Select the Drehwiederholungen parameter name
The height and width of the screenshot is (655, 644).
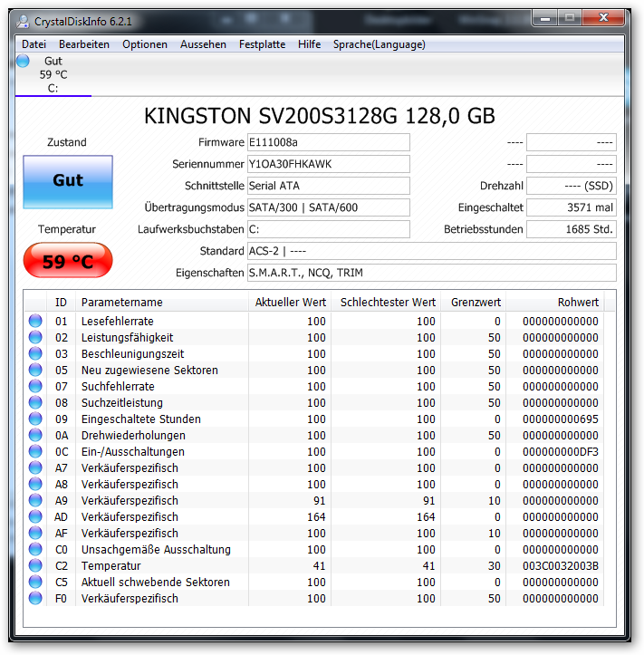tap(133, 435)
